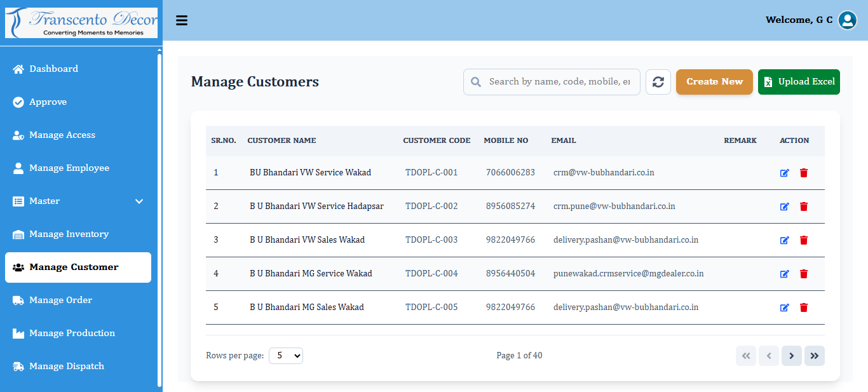Delete customer TDOPL-C-002 using trash icon
Viewport: 868px width, 392px height.
(x=804, y=206)
